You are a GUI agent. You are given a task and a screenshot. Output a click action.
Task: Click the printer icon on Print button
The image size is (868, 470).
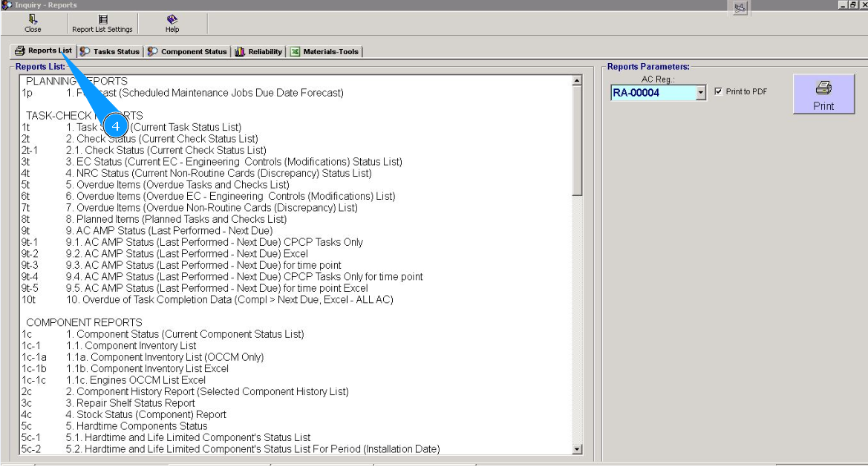[823, 88]
